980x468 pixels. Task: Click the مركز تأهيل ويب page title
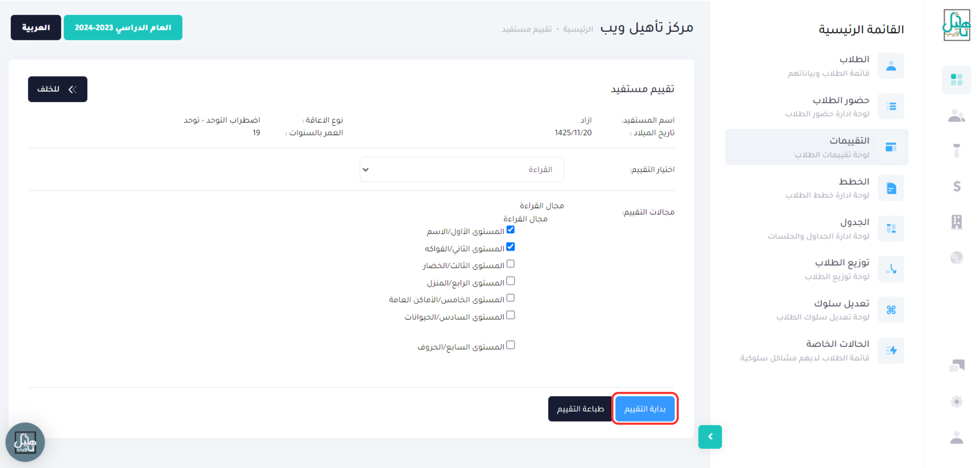[647, 27]
